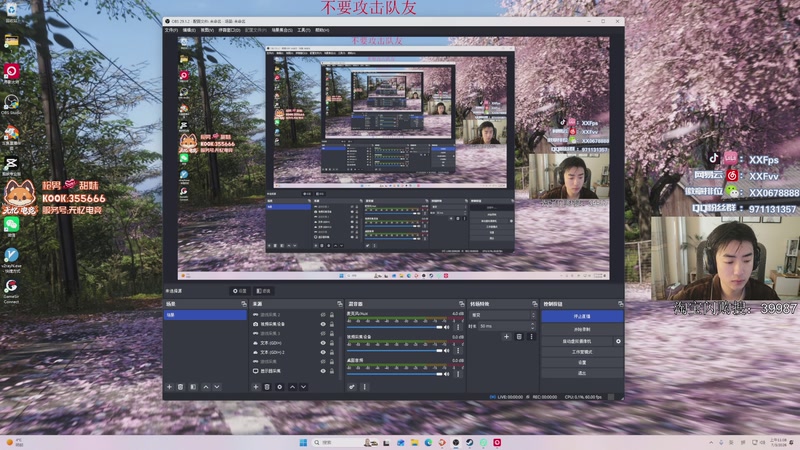800x450 pixels.
Task: Open Recycle Bin desktop icon
Action: [11, 11]
